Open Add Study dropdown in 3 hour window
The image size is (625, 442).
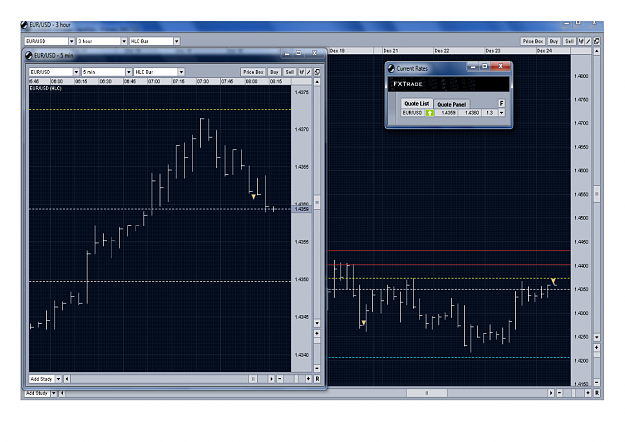[x=41, y=393]
